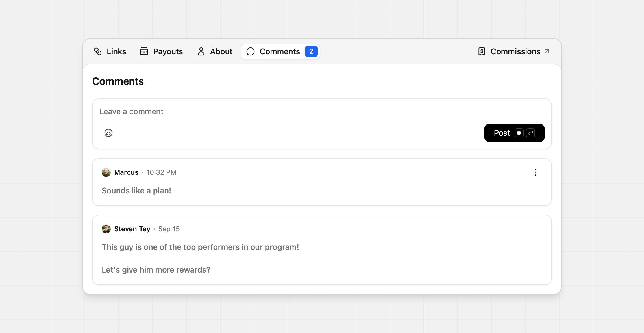
Task: Select the About tab label
Action: [221, 51]
